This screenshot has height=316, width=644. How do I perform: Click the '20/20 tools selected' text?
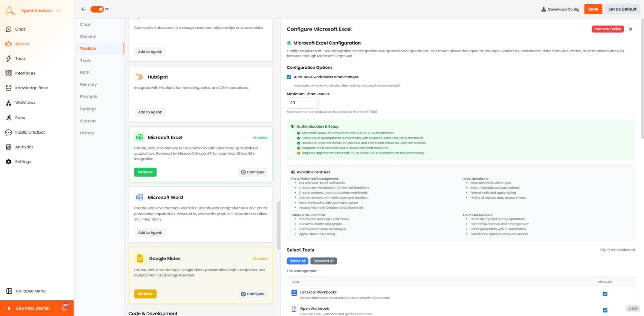[617, 250]
